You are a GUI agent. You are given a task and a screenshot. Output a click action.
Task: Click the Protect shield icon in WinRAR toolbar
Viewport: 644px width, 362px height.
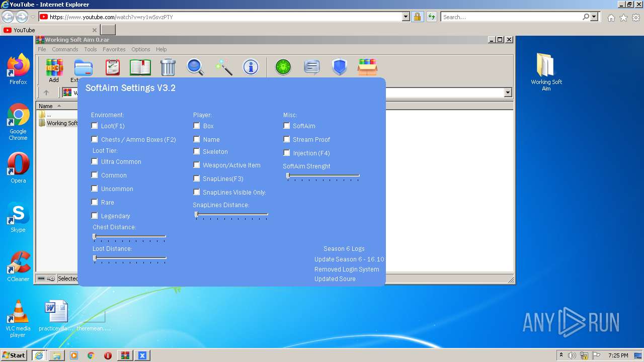tap(340, 67)
